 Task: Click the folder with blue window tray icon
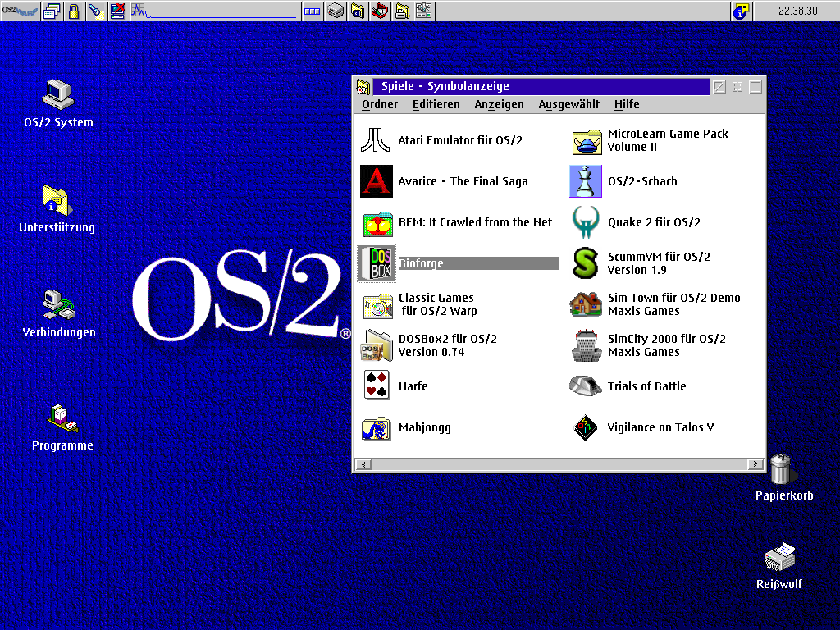358,11
